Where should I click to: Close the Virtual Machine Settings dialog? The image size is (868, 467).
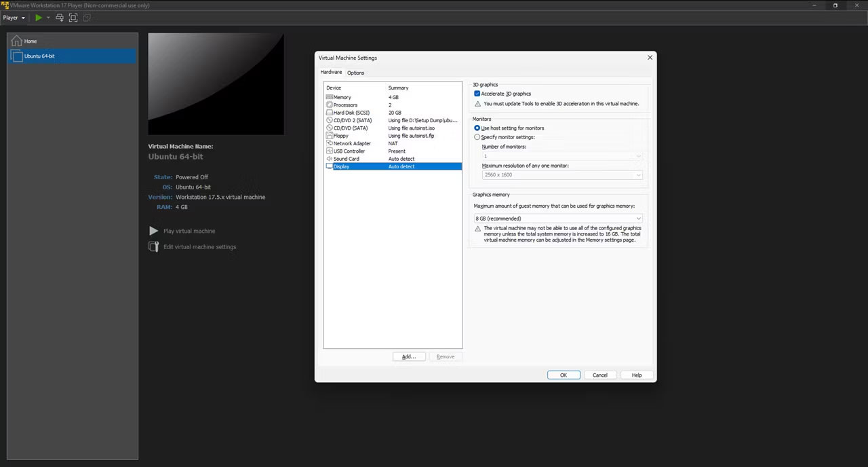(x=650, y=58)
